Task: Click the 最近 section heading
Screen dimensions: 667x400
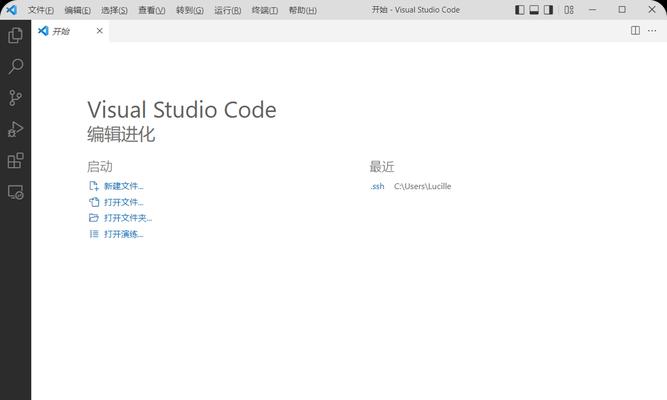Action: (382, 166)
